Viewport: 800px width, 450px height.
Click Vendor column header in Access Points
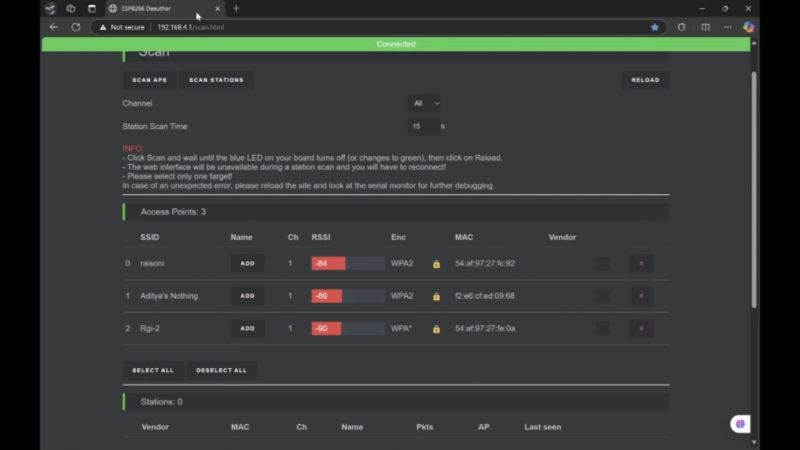[x=562, y=237]
